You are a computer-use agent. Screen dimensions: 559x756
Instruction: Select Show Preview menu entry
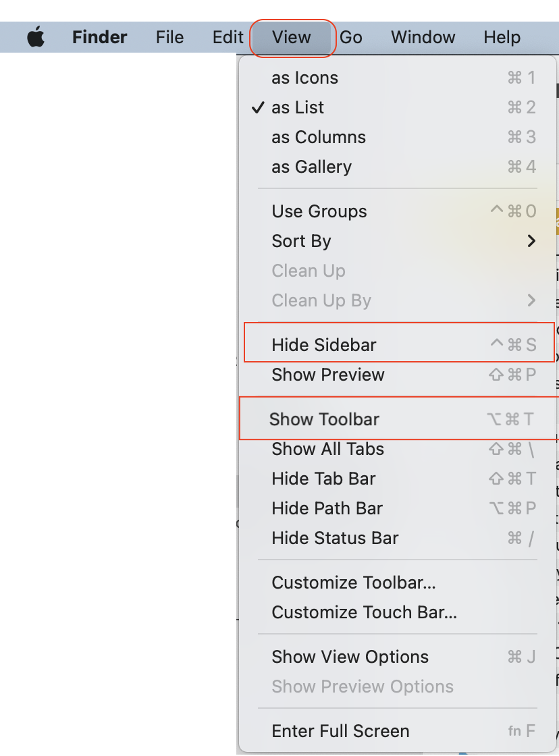(x=328, y=375)
